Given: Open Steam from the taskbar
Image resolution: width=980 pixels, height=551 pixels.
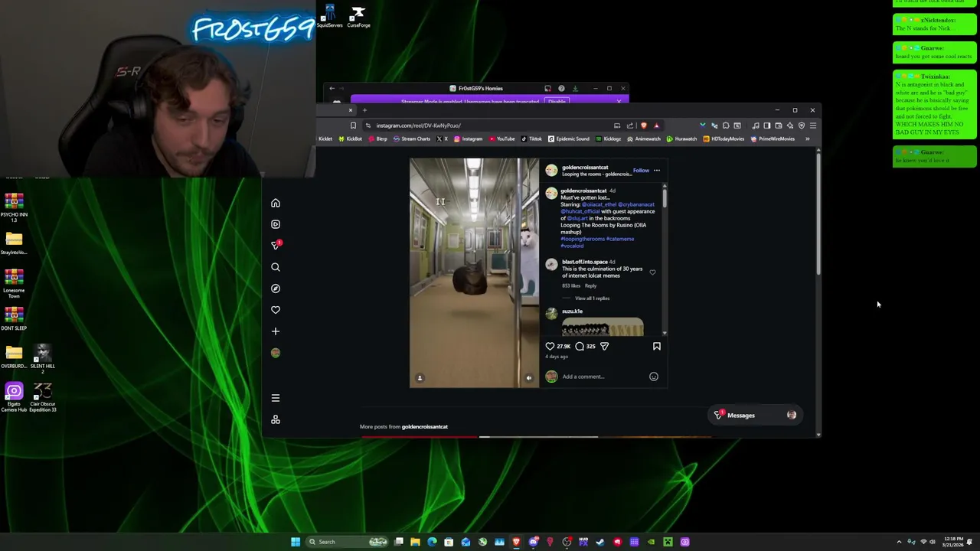Looking at the screenshot, I should pyautogui.click(x=599, y=542).
